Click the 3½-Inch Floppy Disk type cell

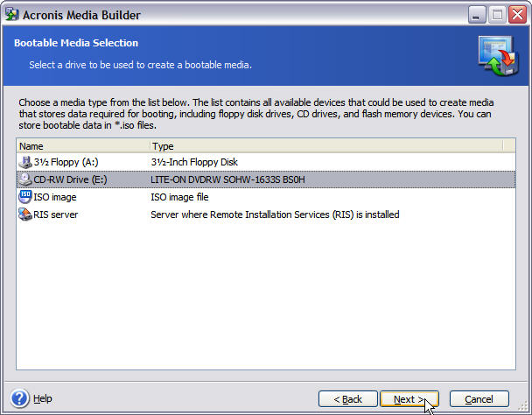(x=194, y=162)
